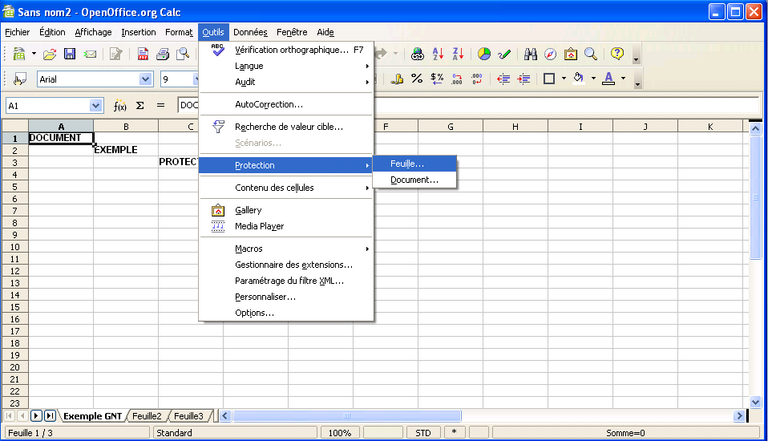Click cell B2 containing EXEMPLE
768x441 pixels.
coord(126,150)
